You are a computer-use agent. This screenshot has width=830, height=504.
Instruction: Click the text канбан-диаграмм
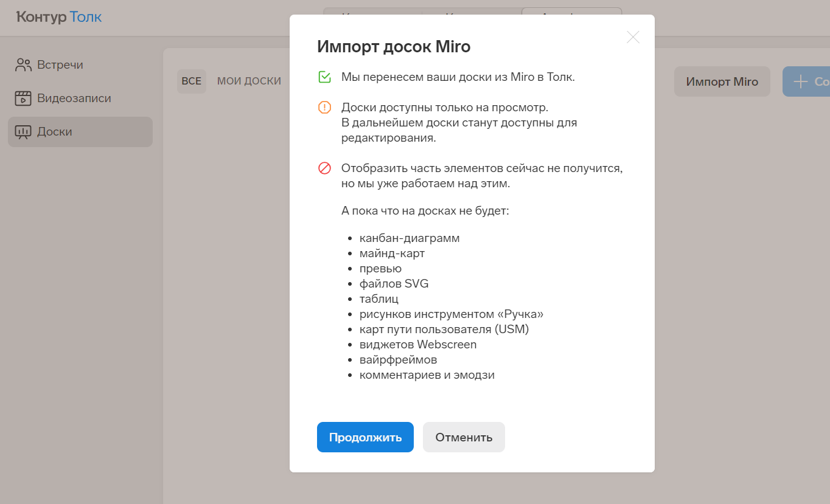[410, 238]
